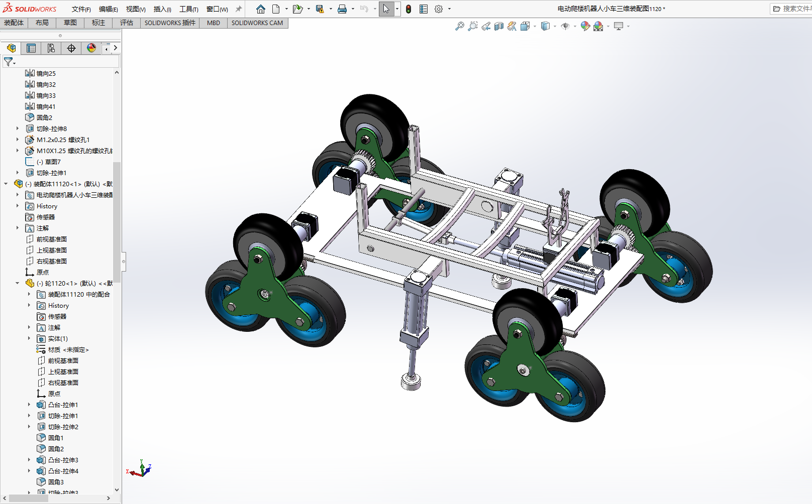Click the horizontal scrollbar right arrow in tree
Image resolution: width=812 pixels, height=504 pixels.
[109, 498]
